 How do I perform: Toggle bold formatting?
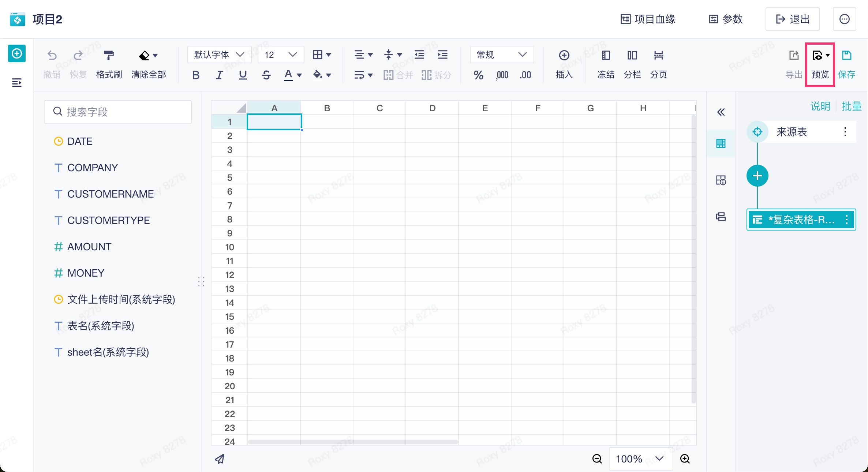tap(196, 75)
